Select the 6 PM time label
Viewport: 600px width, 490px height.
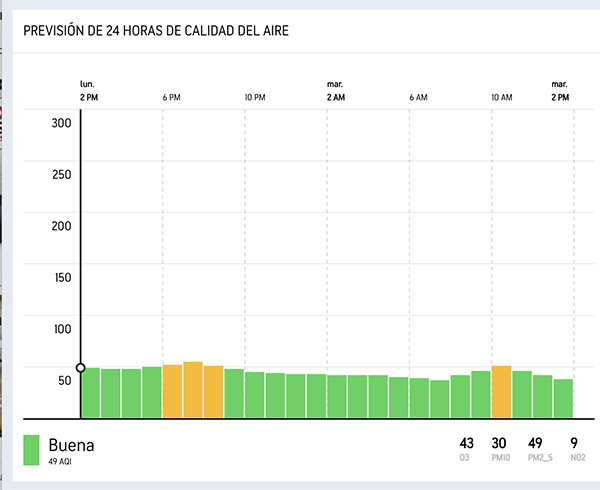tap(172, 97)
